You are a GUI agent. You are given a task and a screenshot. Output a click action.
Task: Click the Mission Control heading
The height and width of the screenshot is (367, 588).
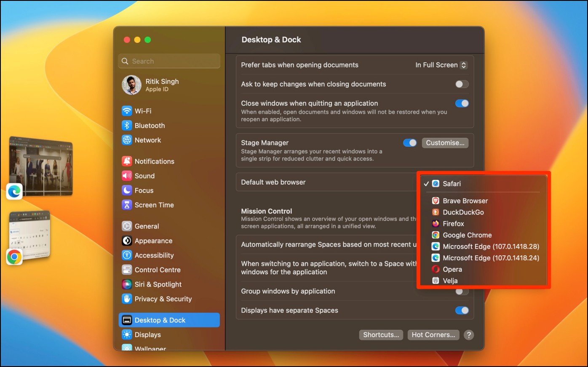click(x=267, y=211)
